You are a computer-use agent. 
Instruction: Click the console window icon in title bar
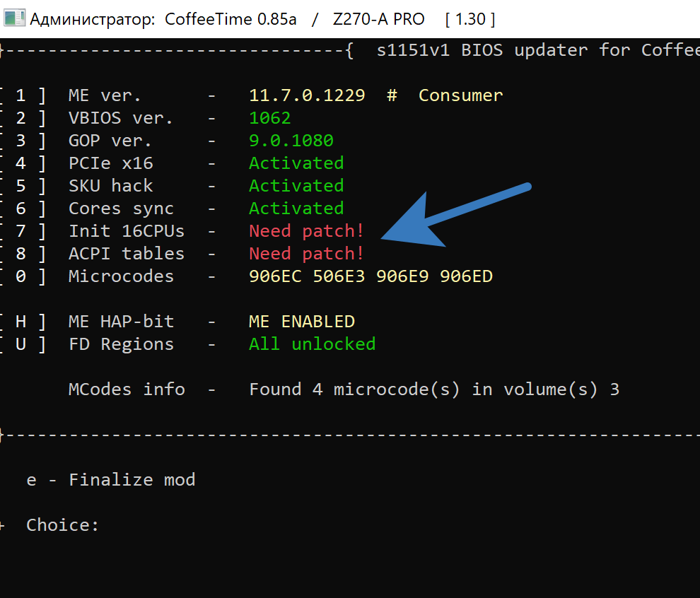[x=14, y=18]
